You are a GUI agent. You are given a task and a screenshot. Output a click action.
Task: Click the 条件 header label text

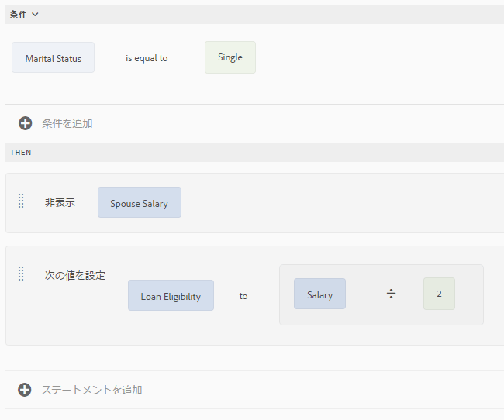18,15
